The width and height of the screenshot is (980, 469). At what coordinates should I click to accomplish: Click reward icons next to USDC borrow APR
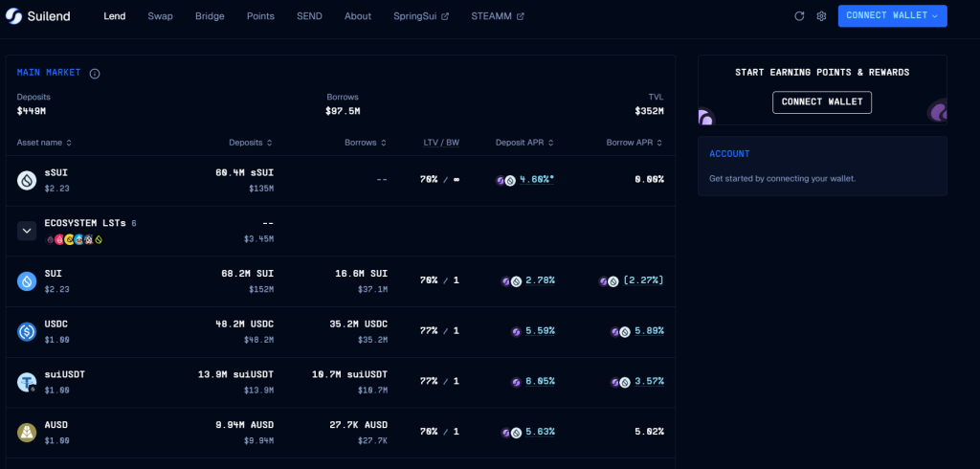click(x=620, y=331)
